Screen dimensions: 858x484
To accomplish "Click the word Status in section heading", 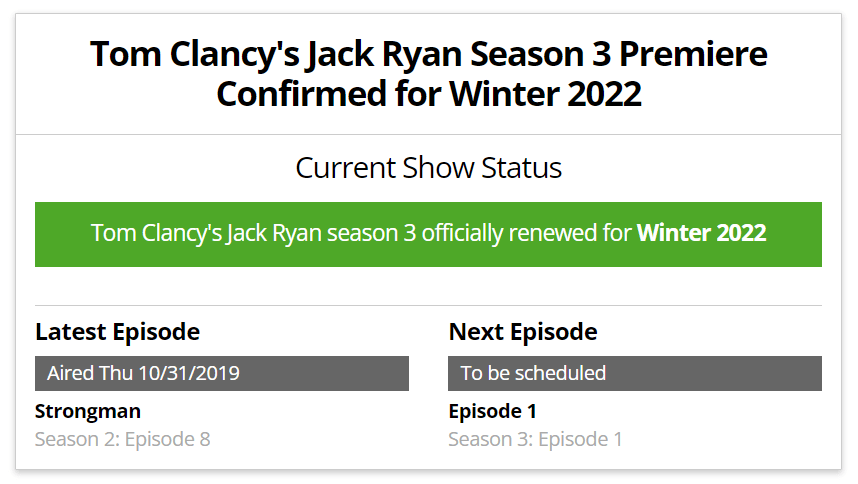I will pos(521,167).
